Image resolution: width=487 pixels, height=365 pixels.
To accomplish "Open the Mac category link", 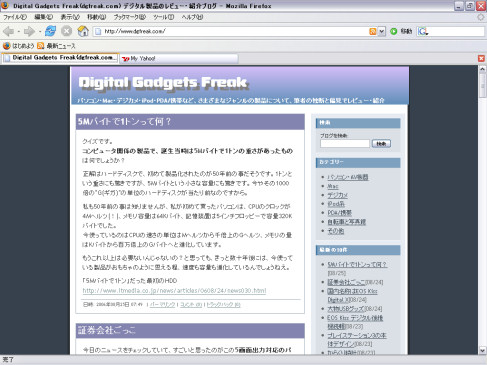I will (333, 186).
